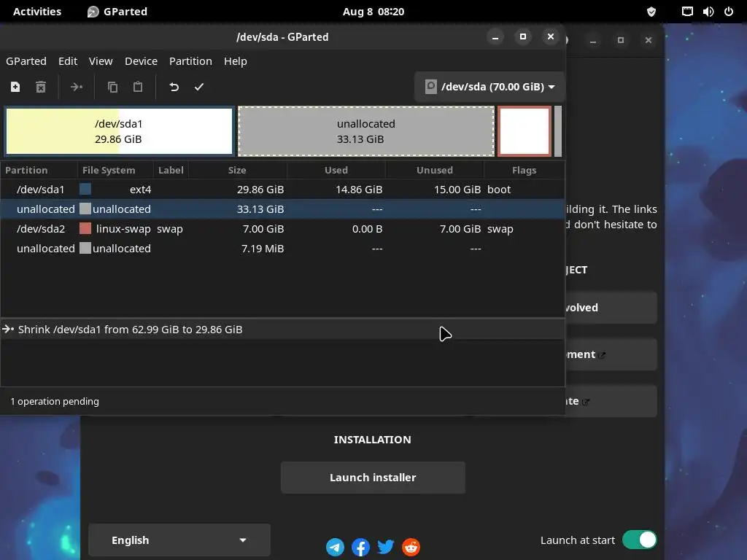Open the GParted menu
Viewport: 747px width, 560px height.
pyautogui.click(x=26, y=61)
